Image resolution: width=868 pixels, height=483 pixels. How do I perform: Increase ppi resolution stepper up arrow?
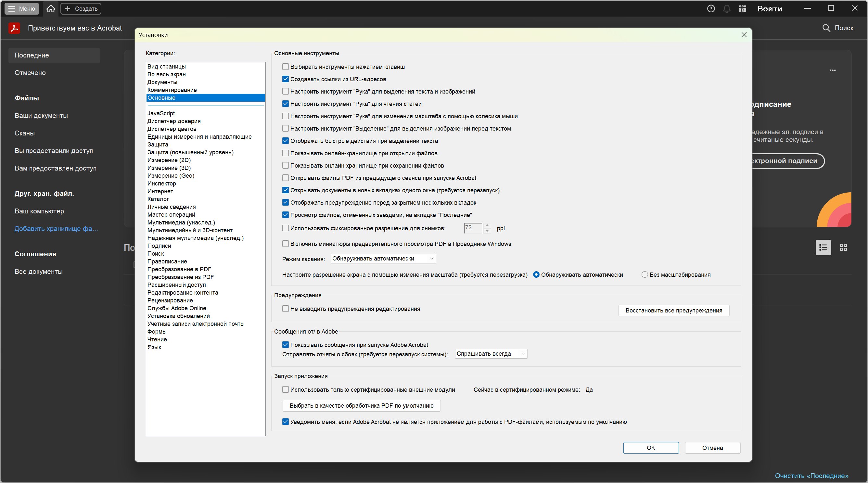click(487, 225)
